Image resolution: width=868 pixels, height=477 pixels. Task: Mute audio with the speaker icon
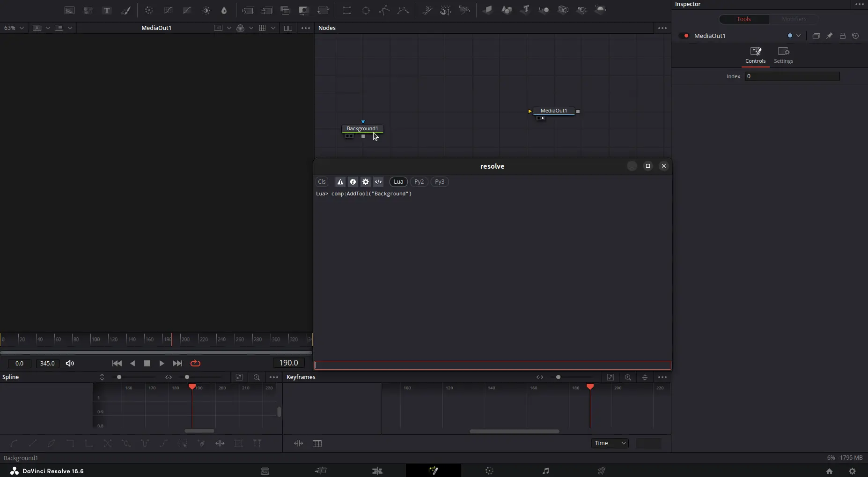click(x=70, y=363)
